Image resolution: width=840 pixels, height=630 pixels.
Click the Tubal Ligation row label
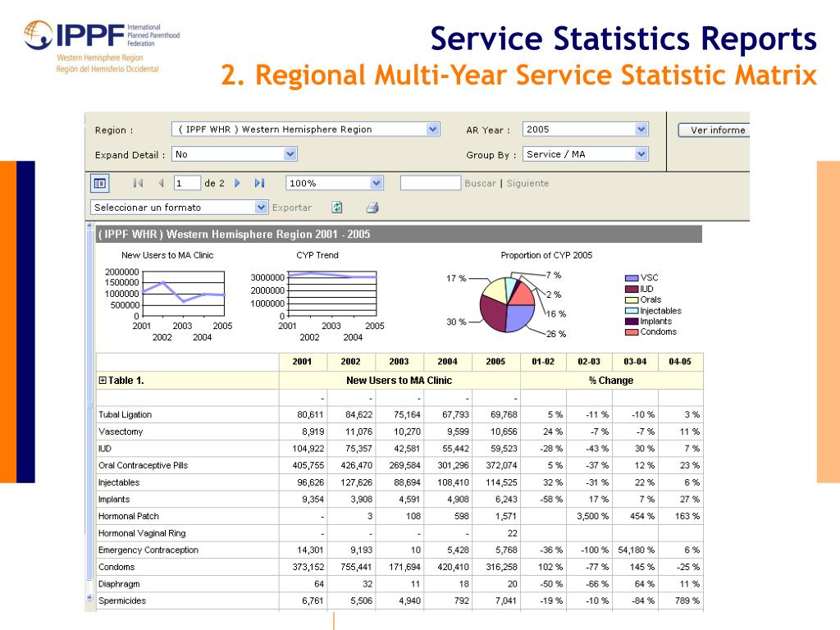[125, 414]
